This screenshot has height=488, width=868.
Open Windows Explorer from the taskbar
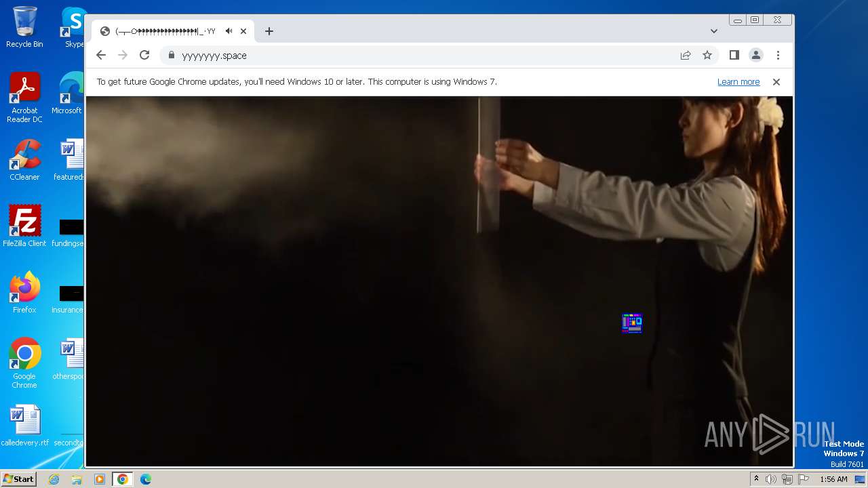point(77,479)
